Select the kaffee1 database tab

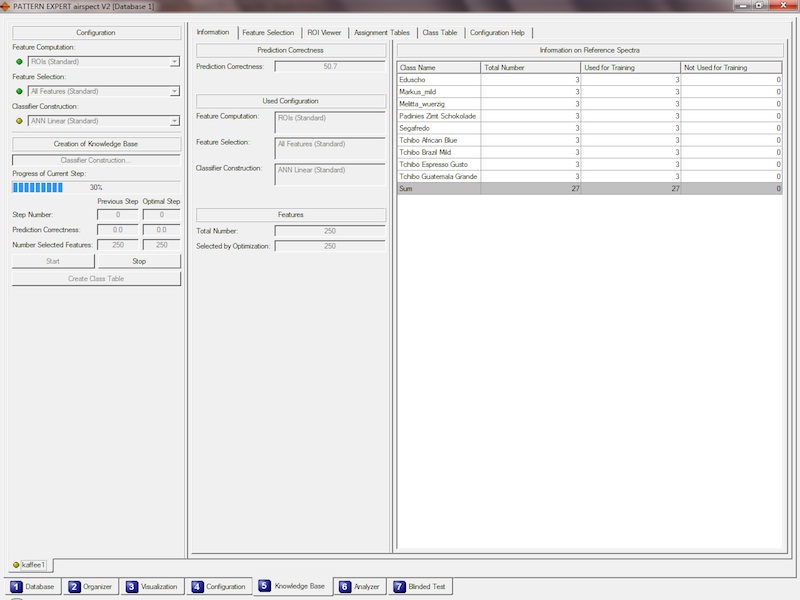31,565
